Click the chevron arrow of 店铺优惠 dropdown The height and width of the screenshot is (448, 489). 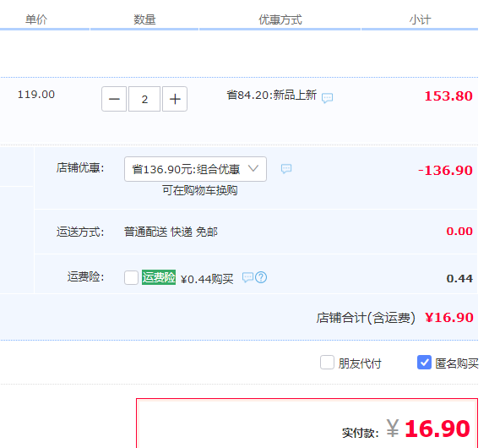pos(253,168)
